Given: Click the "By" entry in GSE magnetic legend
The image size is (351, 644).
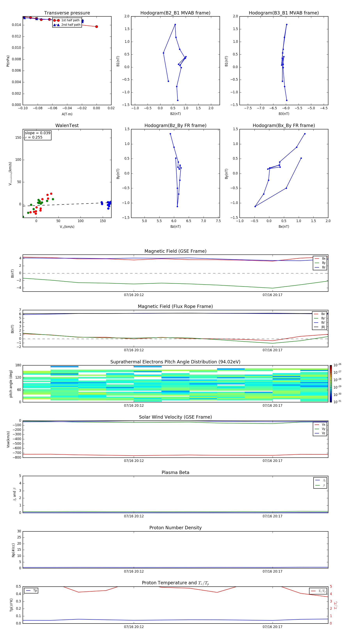Looking at the screenshot, I should (x=320, y=263).
